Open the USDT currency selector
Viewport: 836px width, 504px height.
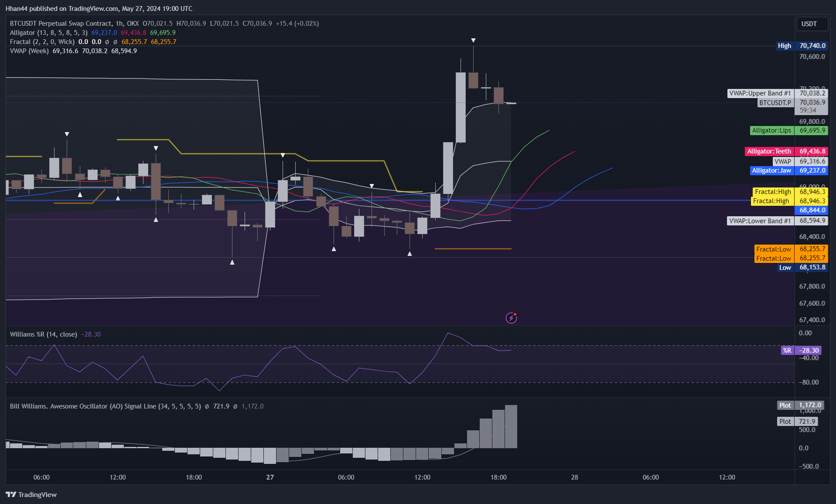[812, 24]
